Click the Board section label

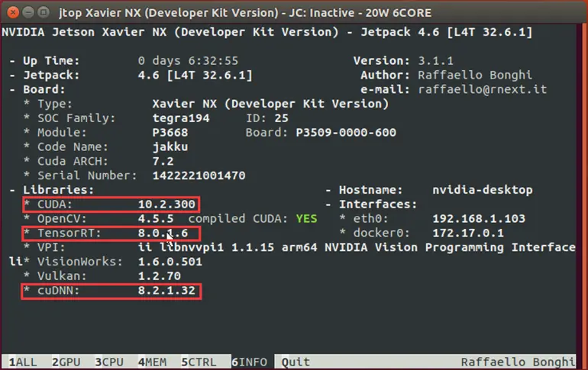(x=44, y=89)
